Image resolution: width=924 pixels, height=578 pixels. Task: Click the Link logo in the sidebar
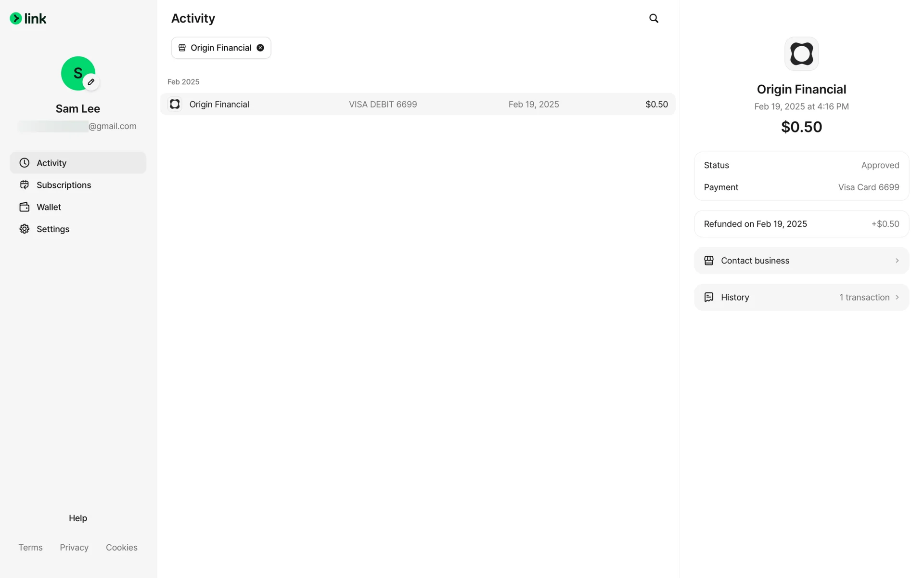(x=28, y=19)
